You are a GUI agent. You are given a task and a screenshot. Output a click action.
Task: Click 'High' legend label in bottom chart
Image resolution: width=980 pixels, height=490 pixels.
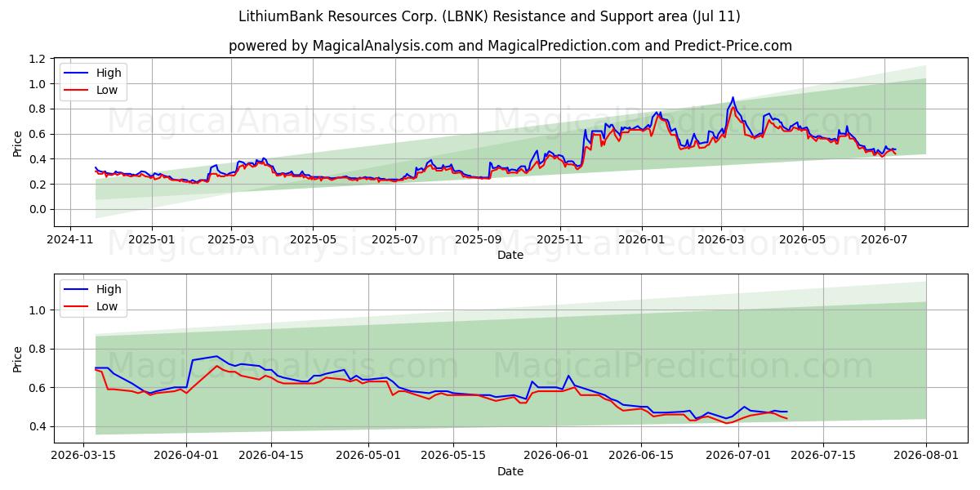pyautogui.click(x=109, y=289)
